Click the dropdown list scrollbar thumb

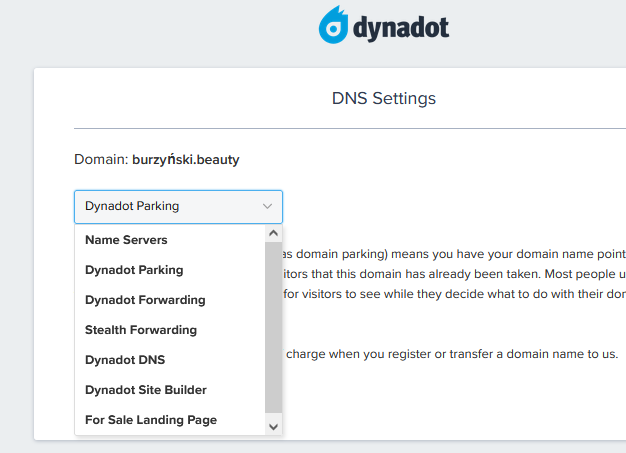click(273, 325)
